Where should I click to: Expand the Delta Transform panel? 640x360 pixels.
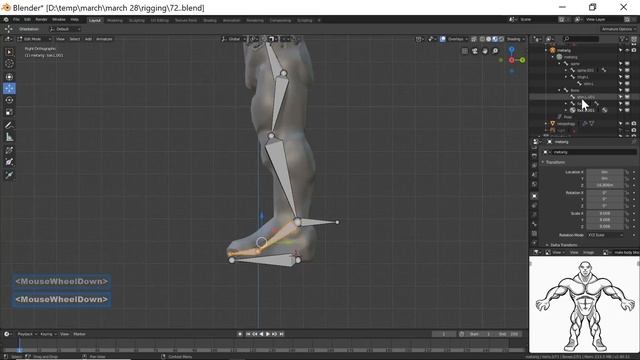562,245
